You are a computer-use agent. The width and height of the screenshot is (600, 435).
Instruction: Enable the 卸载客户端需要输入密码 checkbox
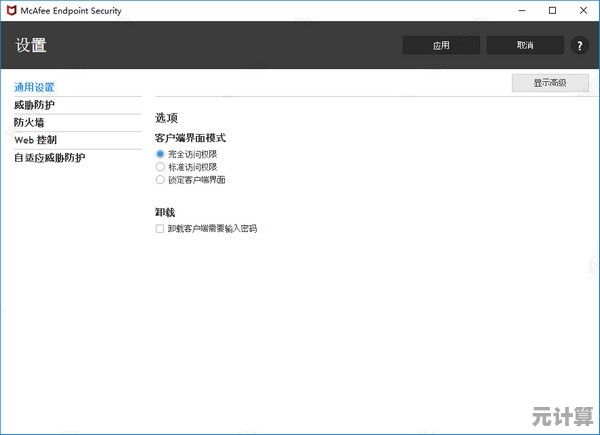click(160, 229)
